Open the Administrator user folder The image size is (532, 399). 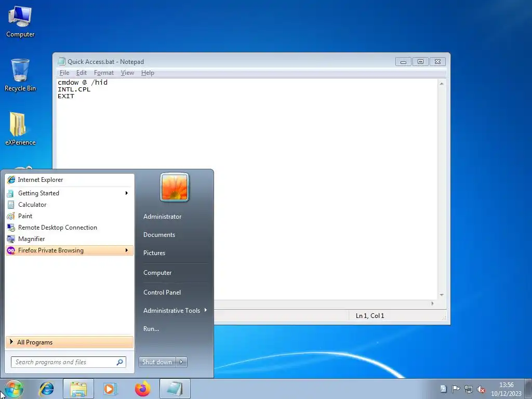click(x=162, y=217)
